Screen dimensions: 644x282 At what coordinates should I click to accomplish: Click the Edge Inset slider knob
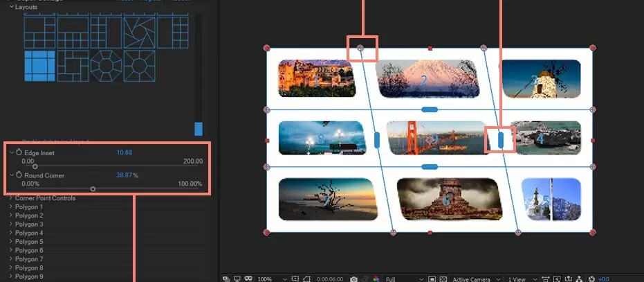coord(35,166)
